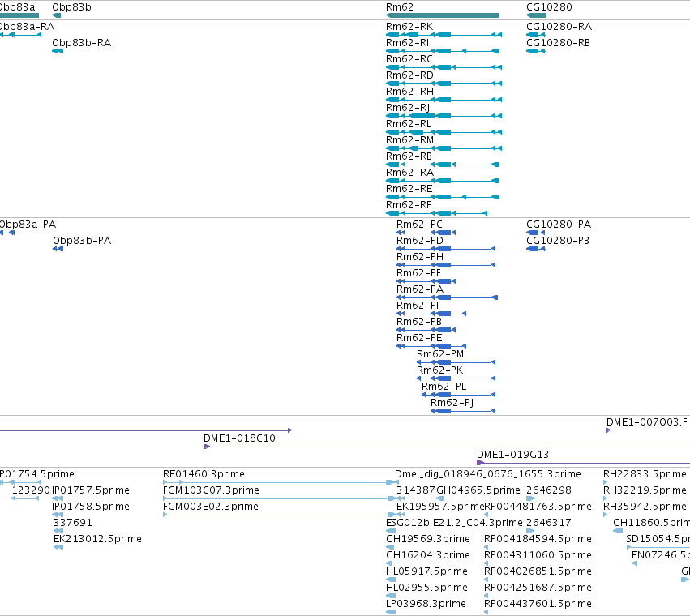Image resolution: width=690 pixels, height=616 pixels.
Task: Click protein Obp83a-PA
Action: (x=7, y=233)
